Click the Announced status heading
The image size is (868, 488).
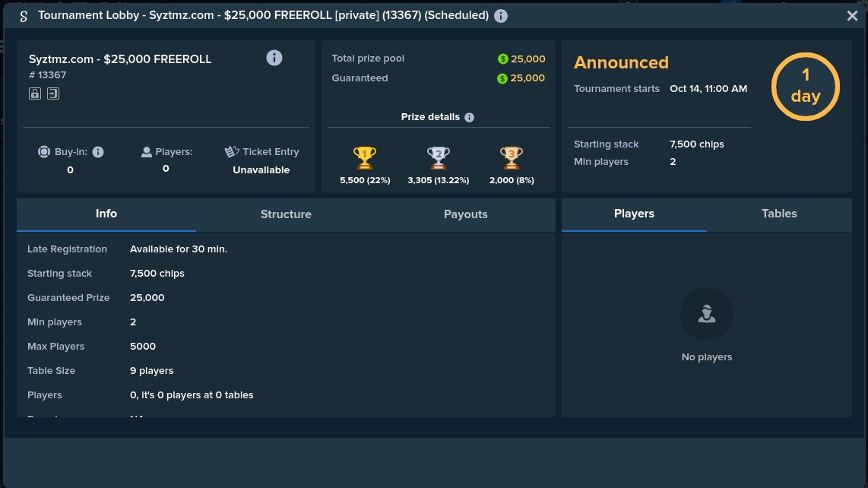pyautogui.click(x=621, y=62)
